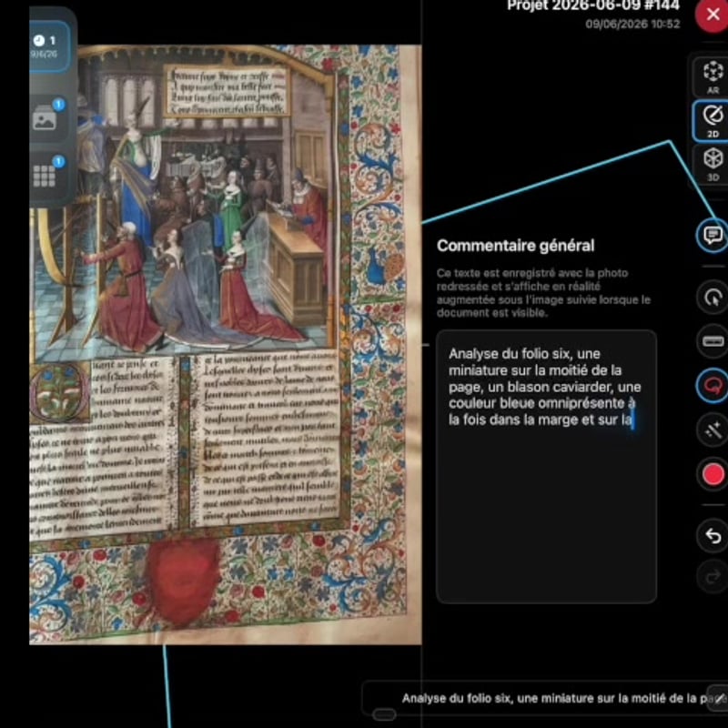
Task: Edit the comment with the pencil icon
Action: tap(718, 697)
